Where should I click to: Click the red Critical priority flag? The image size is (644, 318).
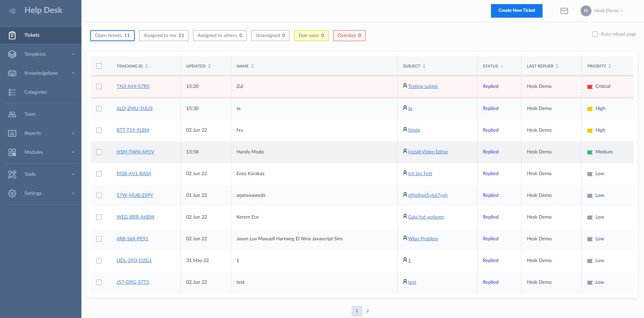point(590,87)
